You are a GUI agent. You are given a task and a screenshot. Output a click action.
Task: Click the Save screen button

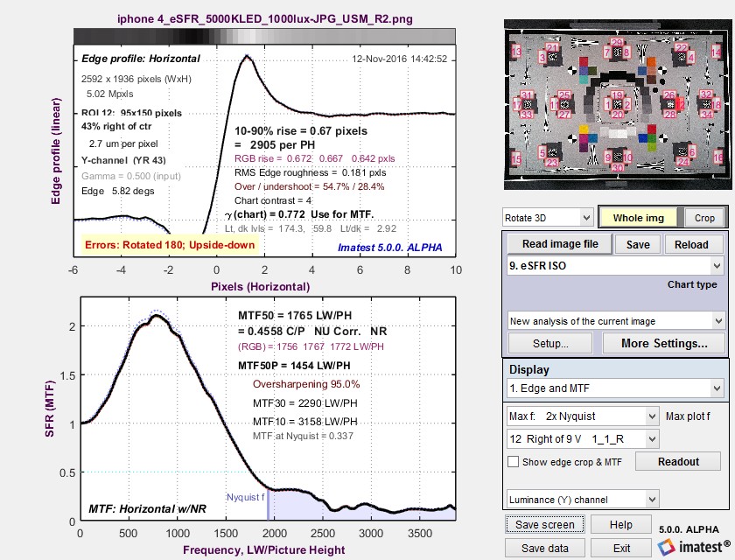tap(544, 524)
